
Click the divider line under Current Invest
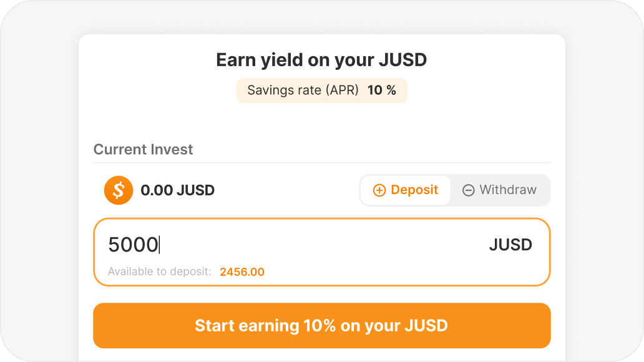[x=321, y=163]
